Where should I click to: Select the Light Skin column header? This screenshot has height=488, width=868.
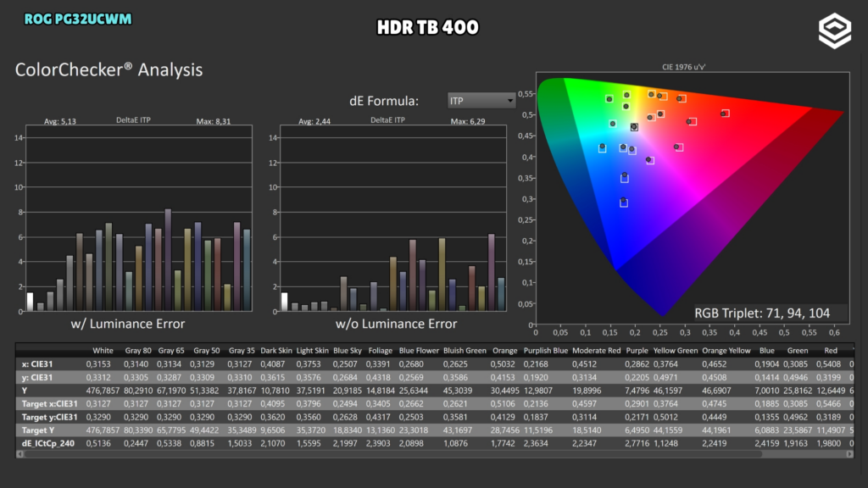pyautogui.click(x=312, y=351)
